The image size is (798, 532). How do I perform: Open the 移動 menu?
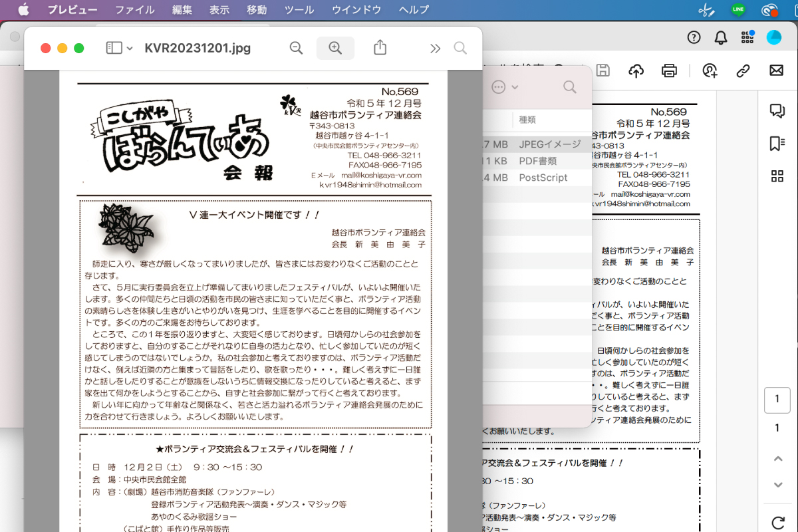pos(256,9)
